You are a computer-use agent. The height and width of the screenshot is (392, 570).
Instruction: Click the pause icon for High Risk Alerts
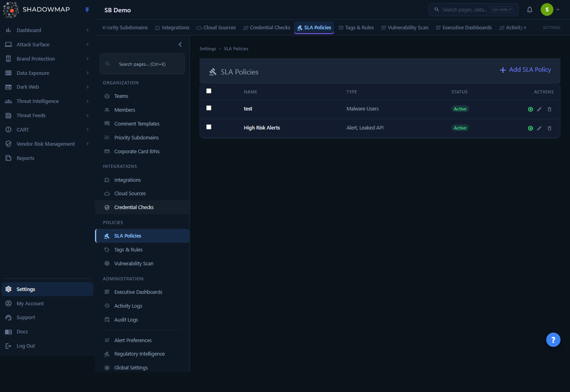point(530,128)
